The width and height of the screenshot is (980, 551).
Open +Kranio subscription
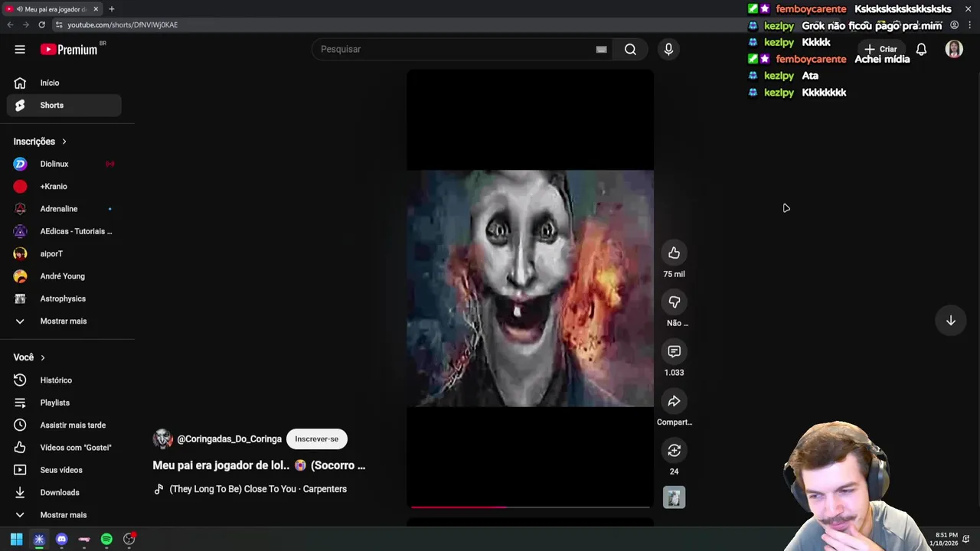[x=64, y=186]
